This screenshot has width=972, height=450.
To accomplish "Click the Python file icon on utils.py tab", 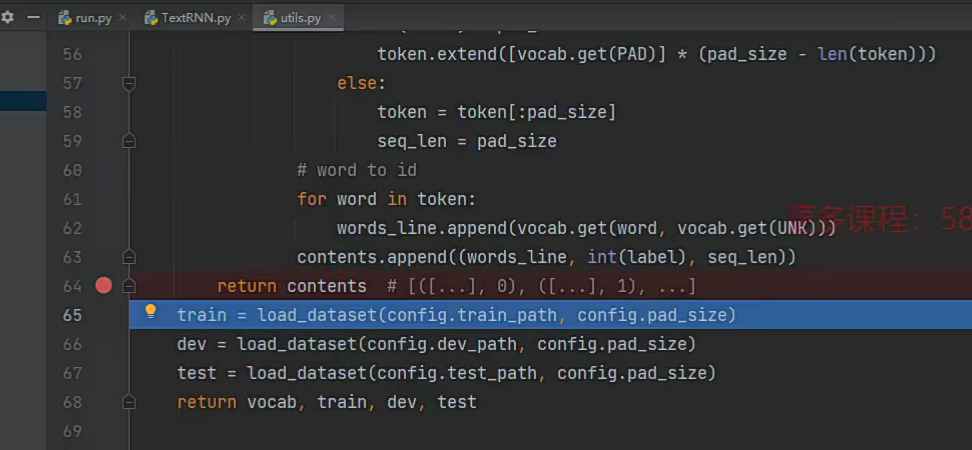I will point(270,18).
